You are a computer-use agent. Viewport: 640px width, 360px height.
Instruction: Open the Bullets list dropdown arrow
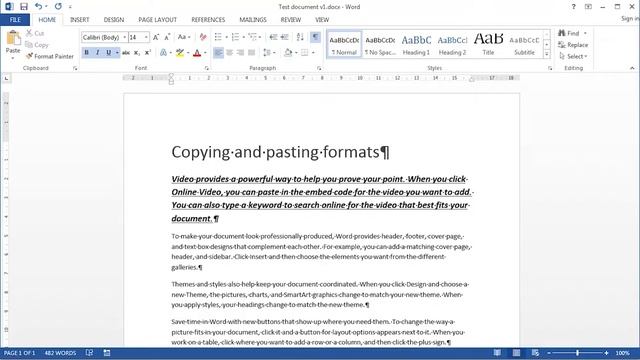pos(227,37)
